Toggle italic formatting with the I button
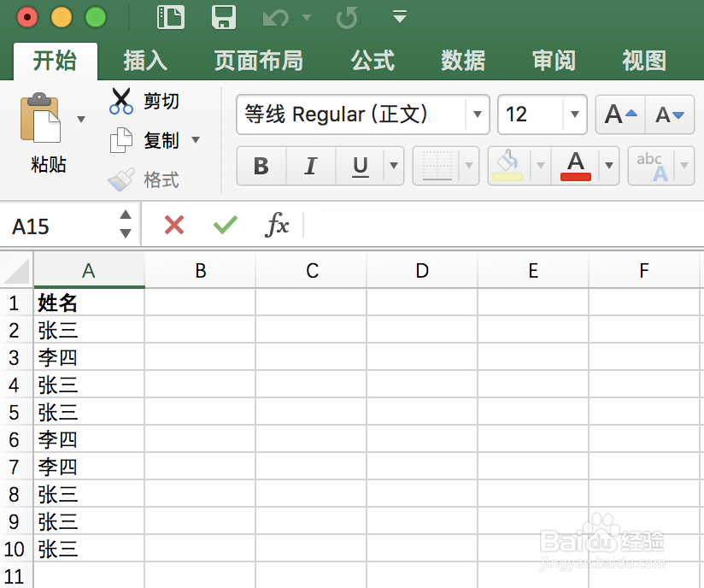 click(x=310, y=167)
